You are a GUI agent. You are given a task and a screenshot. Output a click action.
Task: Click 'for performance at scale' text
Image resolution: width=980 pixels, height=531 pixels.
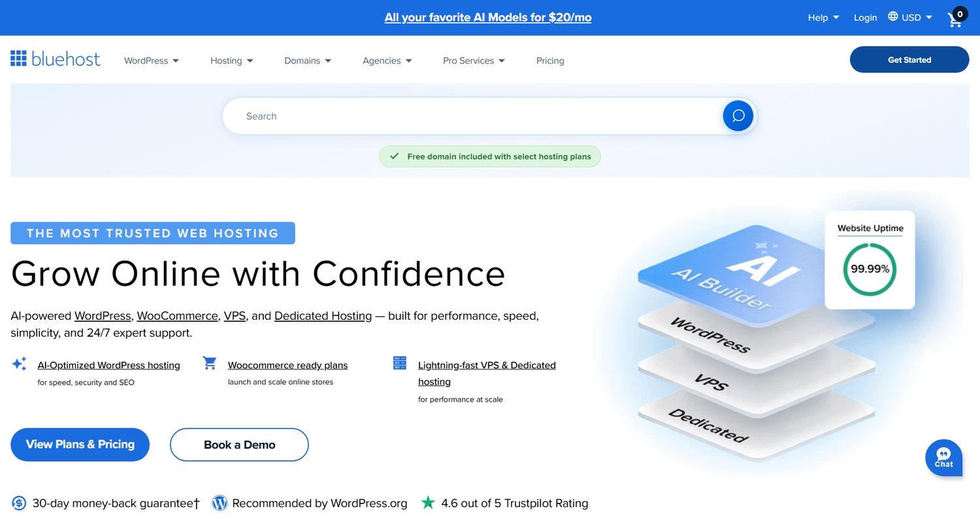(x=461, y=399)
